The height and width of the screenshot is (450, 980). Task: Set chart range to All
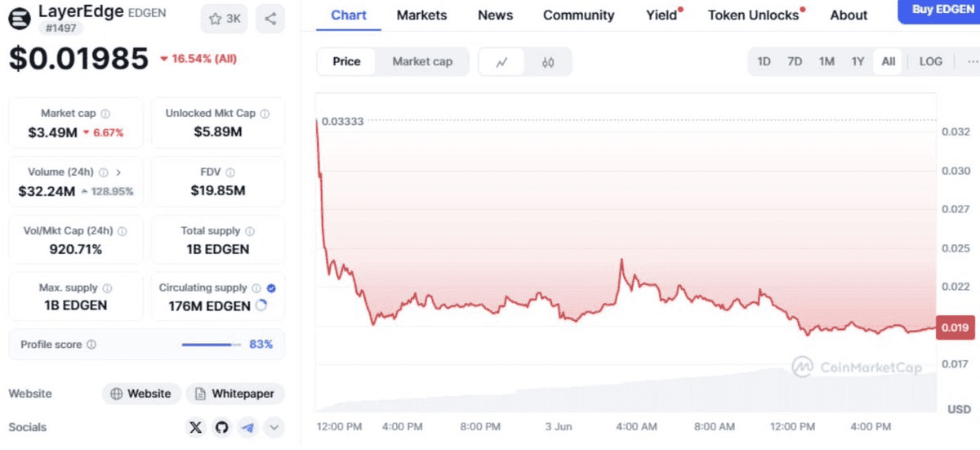tap(889, 61)
